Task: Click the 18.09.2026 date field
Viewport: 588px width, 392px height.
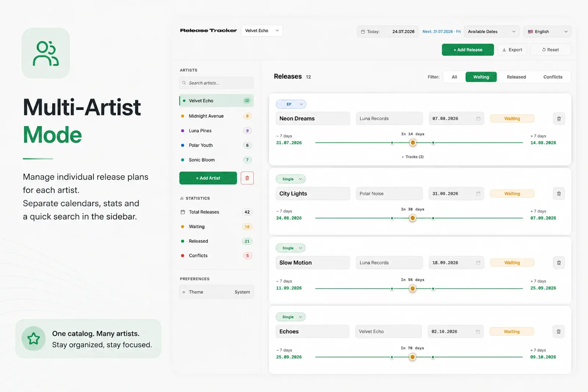Action: 456,263
